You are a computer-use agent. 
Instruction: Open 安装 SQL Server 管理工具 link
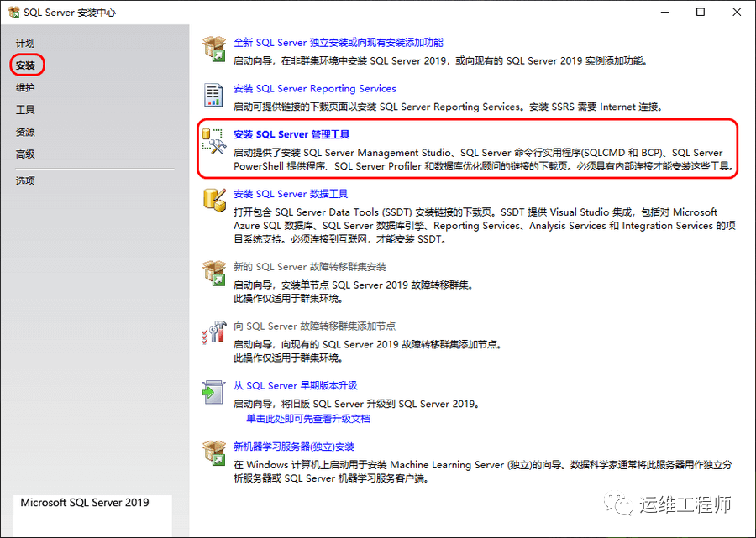[x=291, y=134]
